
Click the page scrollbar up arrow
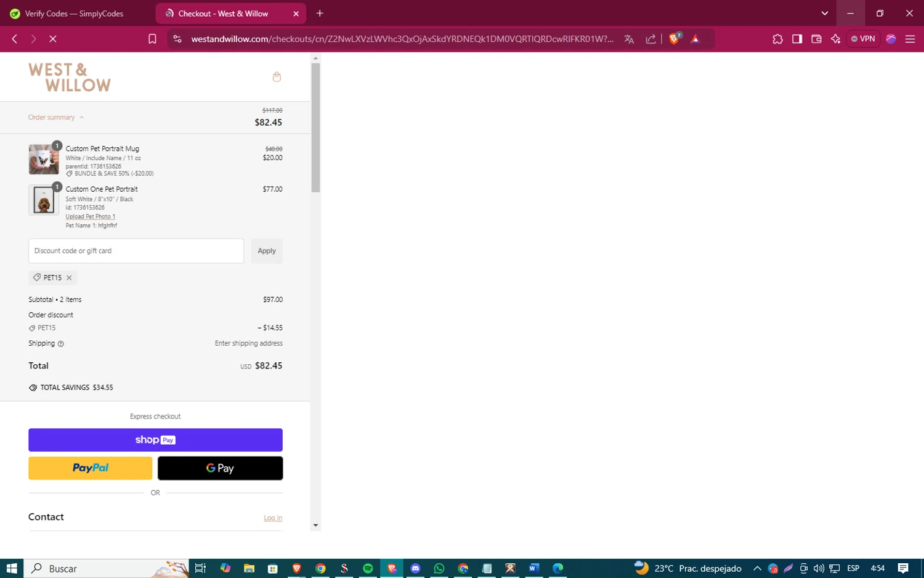pos(315,58)
